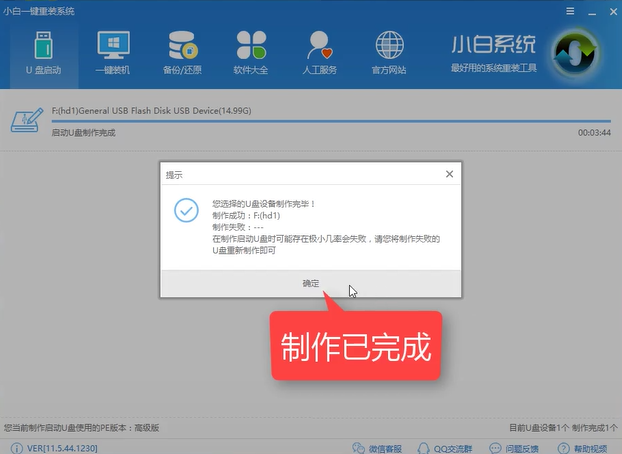Image resolution: width=622 pixels, height=454 pixels.
Task: Click 确定 button in dialog
Action: [x=311, y=283]
